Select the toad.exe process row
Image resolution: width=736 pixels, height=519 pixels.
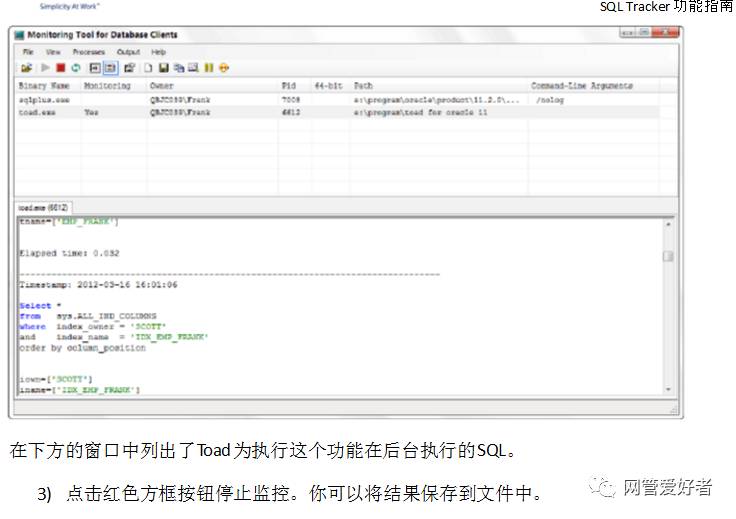pos(338,112)
